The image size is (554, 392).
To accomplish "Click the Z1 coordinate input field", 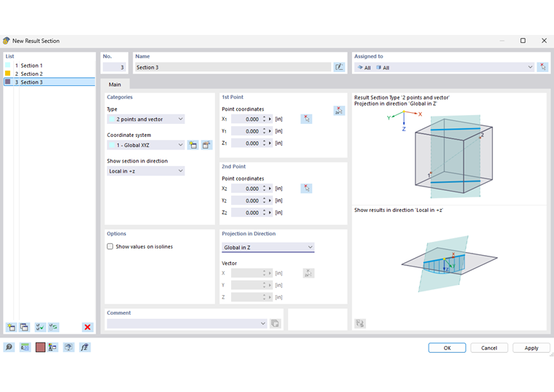I will coord(246,144).
